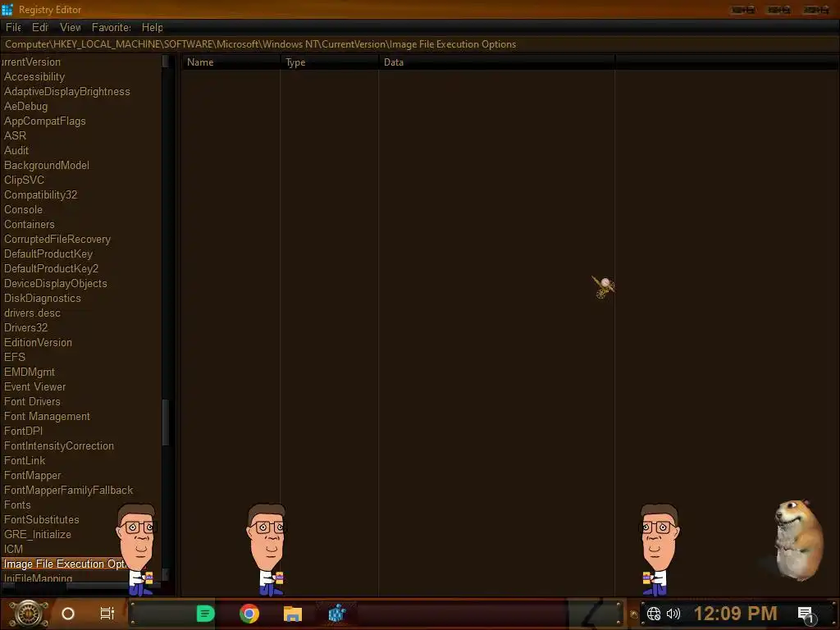The image size is (840, 630).
Task: Select the ASR key
Action: 15,135
